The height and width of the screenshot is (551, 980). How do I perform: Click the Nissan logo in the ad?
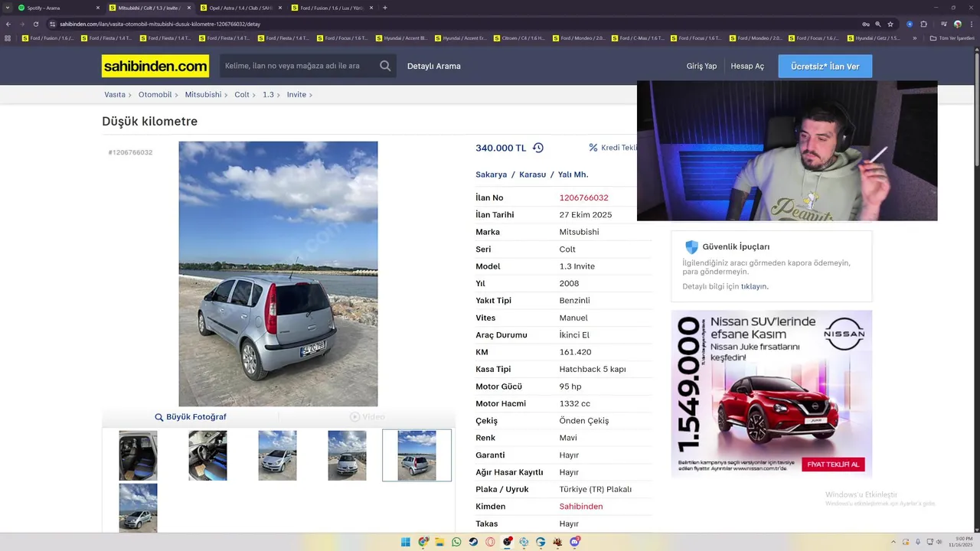coord(844,334)
